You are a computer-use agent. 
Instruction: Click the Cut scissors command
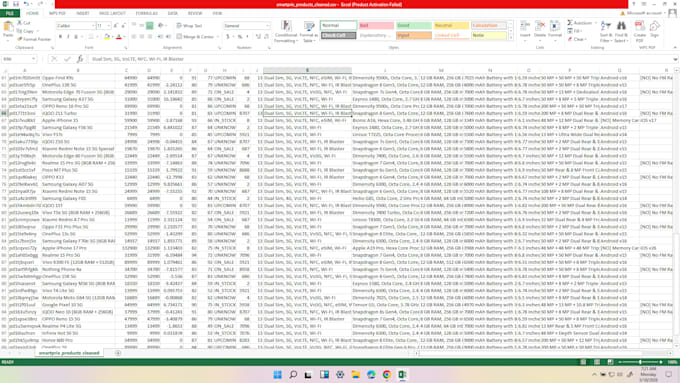click(24, 23)
